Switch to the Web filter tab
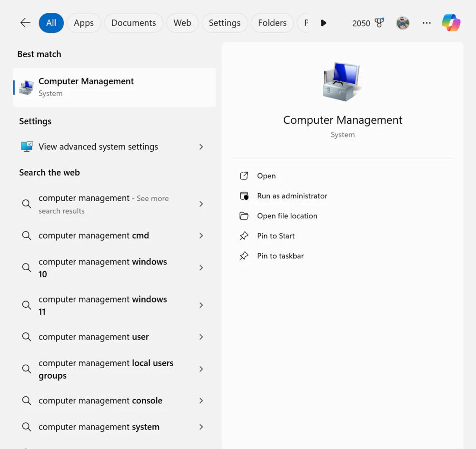This screenshot has width=476, height=449. 182,23
